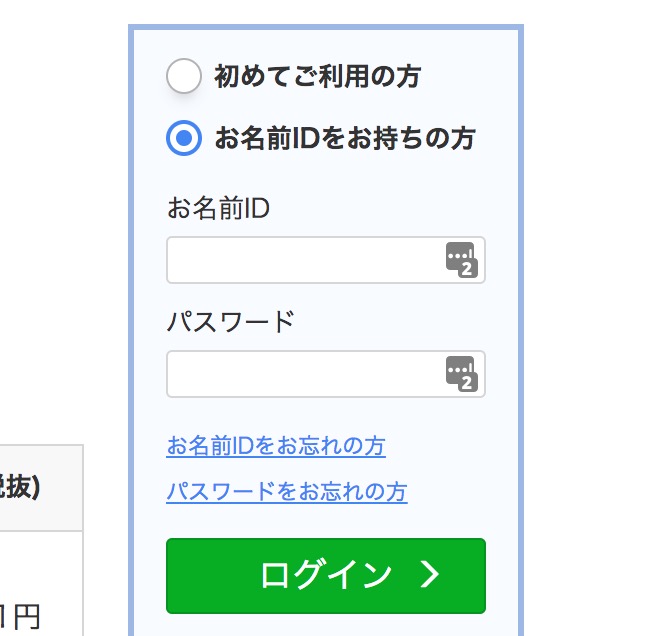The height and width of the screenshot is (636, 666).
Task: Open password manager icon in お名前ID field
Action: coord(461,260)
